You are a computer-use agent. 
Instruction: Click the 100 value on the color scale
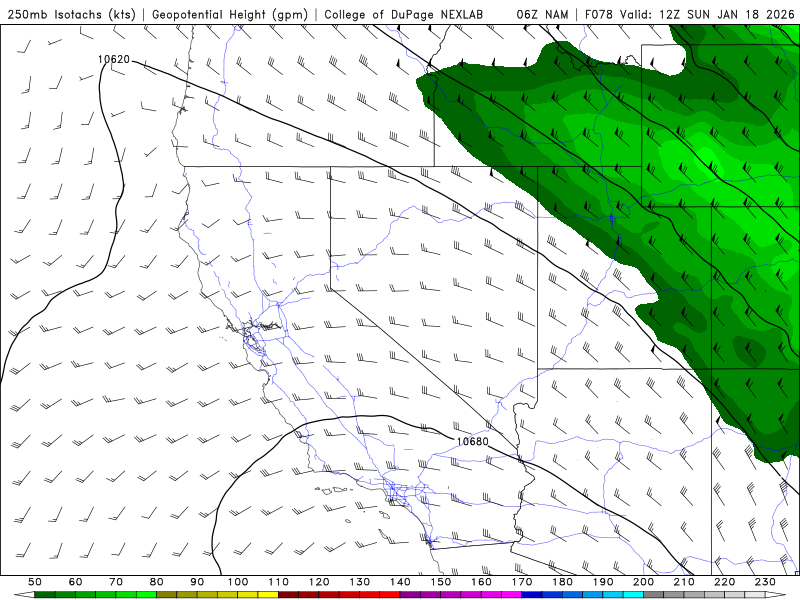[238, 582]
